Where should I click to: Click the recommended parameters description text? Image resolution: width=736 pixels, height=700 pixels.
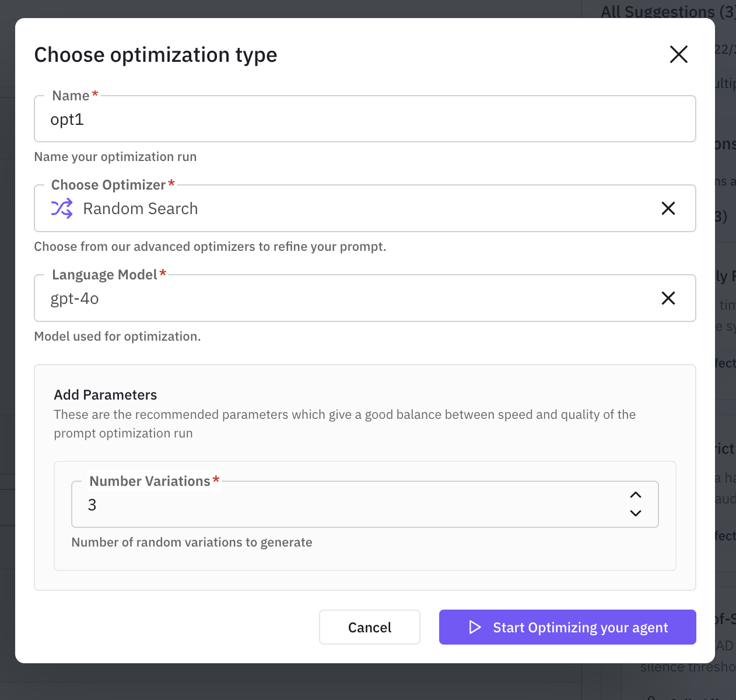pos(344,423)
